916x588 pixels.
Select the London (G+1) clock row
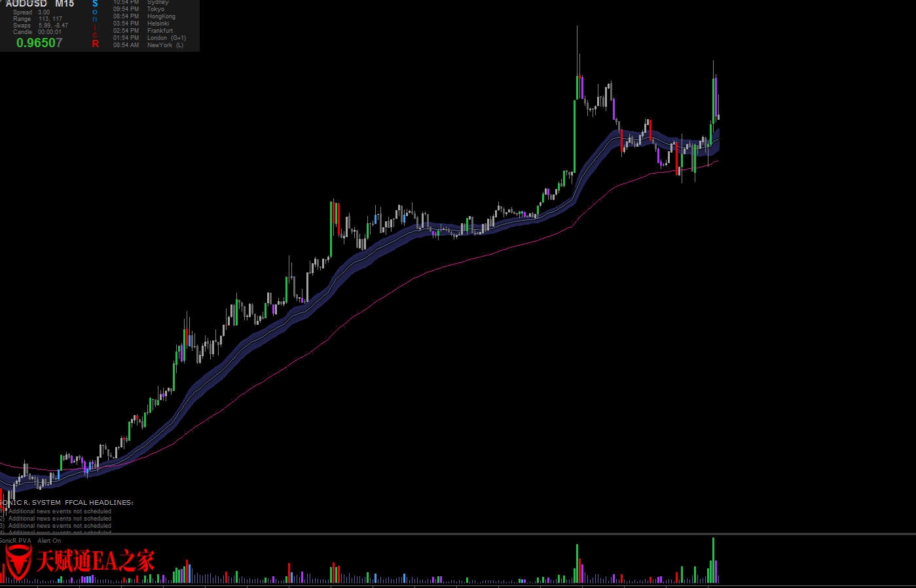coord(150,38)
